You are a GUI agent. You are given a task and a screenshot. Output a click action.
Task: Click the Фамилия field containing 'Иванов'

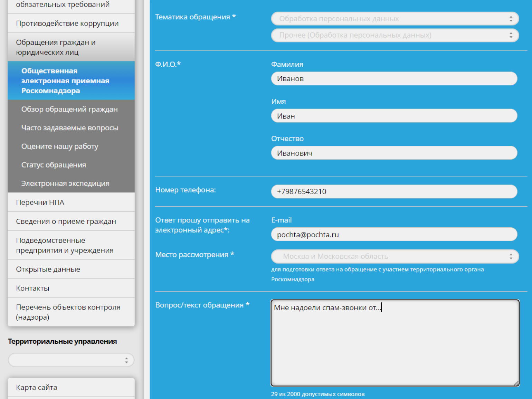click(x=394, y=79)
